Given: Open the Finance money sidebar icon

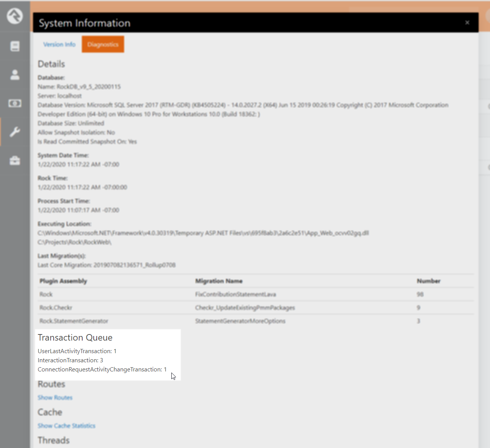Looking at the screenshot, I should point(15,103).
